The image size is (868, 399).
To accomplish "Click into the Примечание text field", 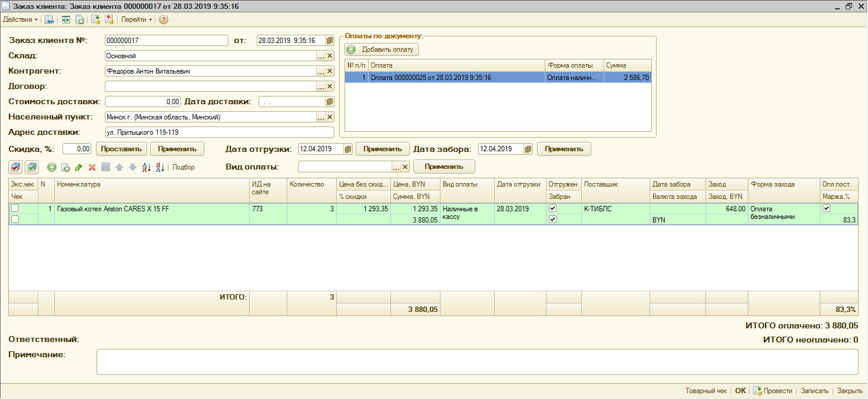I will [x=477, y=362].
